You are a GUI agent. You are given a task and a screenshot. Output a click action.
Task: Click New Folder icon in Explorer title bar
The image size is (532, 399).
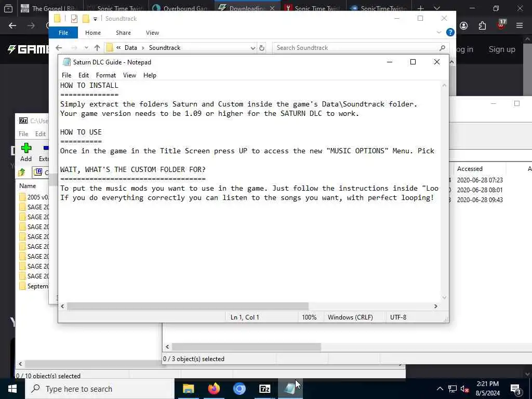86,19
